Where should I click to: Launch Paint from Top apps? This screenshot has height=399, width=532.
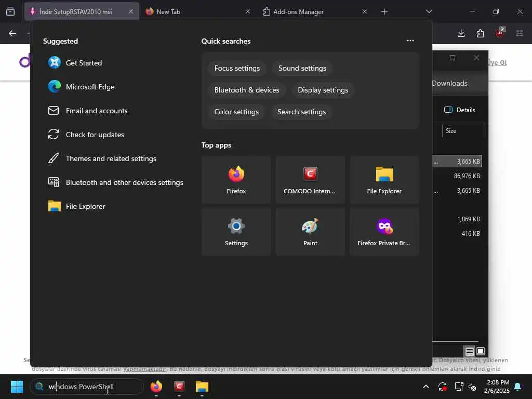(x=310, y=232)
